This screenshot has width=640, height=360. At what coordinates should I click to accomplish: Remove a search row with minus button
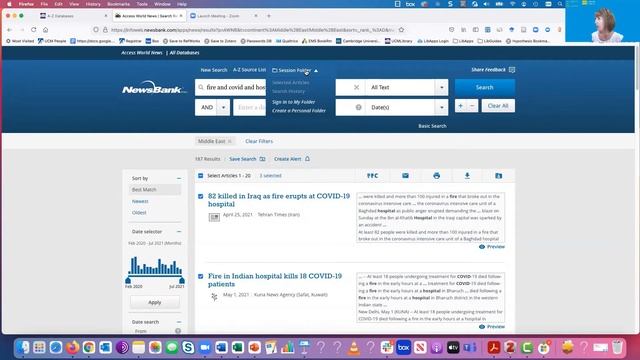tap(472, 106)
